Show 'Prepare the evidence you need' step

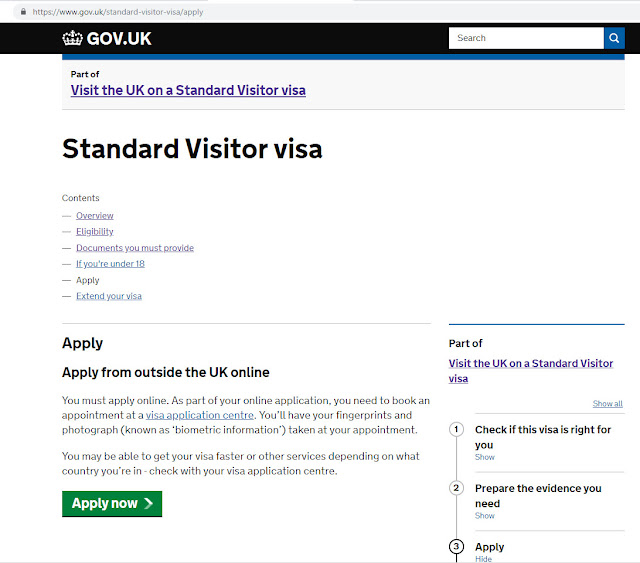(484, 516)
